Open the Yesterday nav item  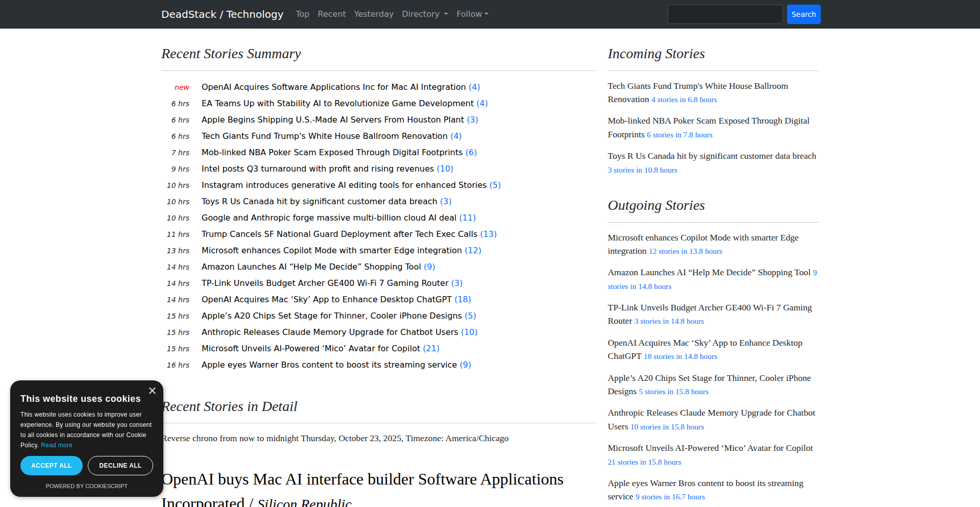tap(374, 14)
